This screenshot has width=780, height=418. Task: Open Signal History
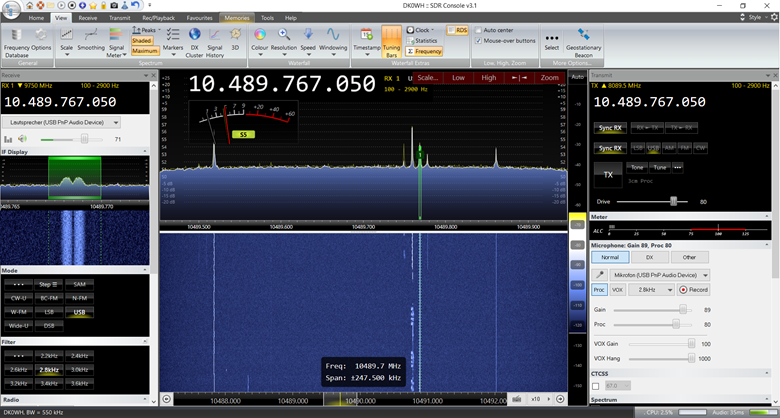click(214, 42)
